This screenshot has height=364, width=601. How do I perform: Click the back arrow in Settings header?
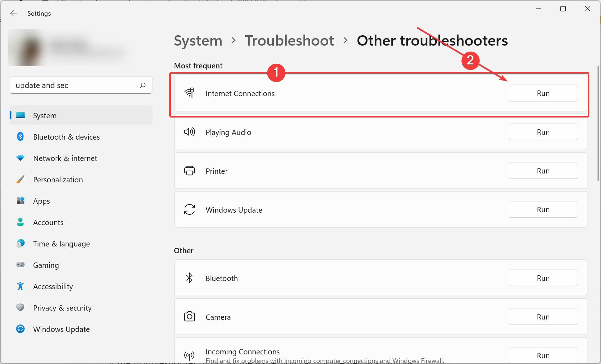click(x=14, y=13)
